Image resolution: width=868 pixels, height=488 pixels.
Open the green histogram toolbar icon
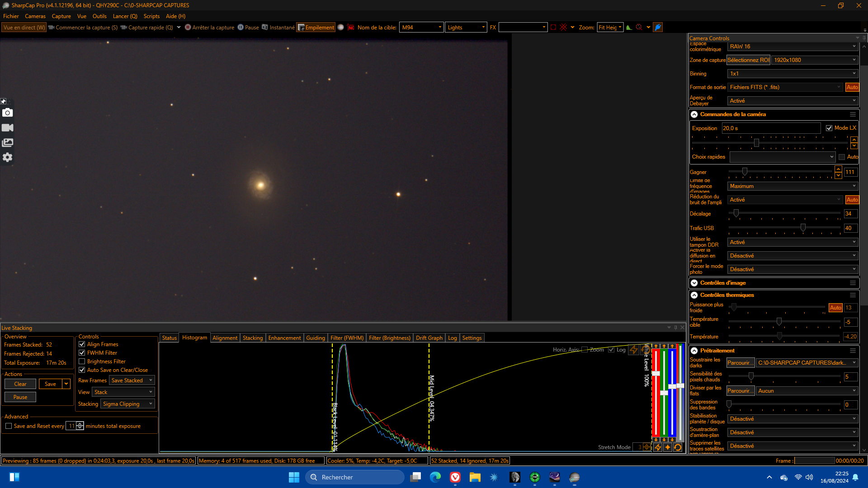coord(629,28)
